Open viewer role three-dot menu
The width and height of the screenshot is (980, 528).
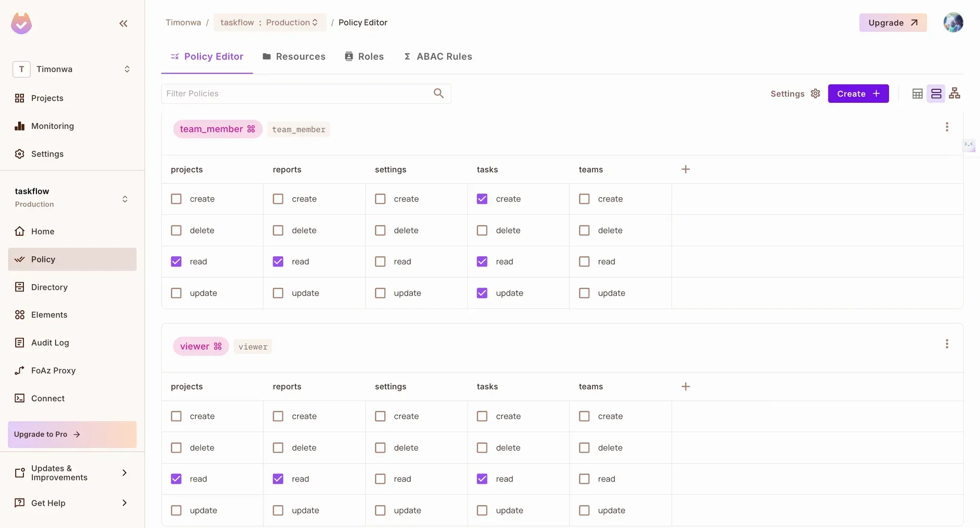tap(947, 344)
